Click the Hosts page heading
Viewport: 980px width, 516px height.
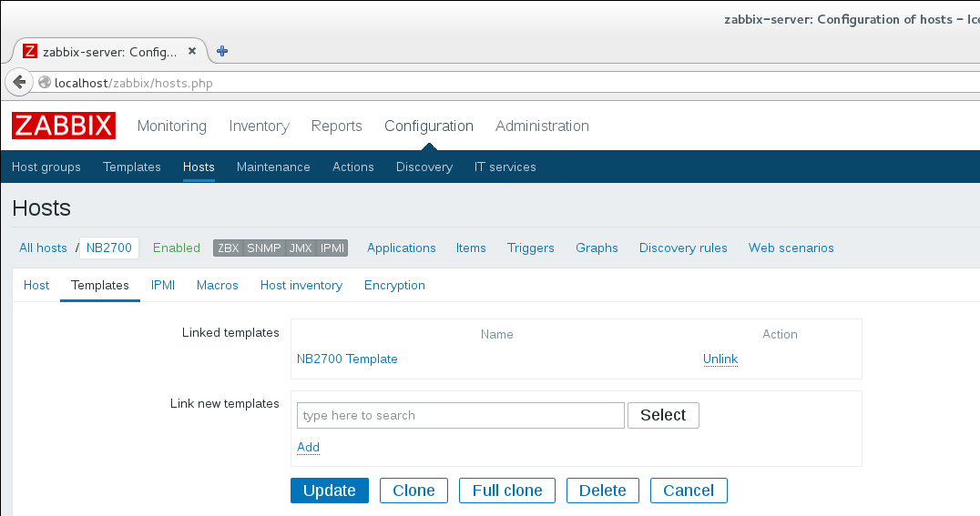[41, 208]
